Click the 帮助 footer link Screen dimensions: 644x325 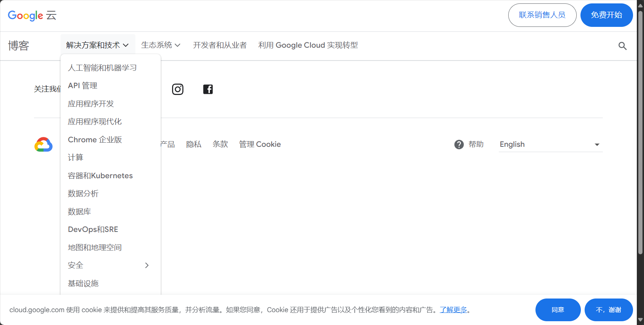pyautogui.click(x=476, y=145)
